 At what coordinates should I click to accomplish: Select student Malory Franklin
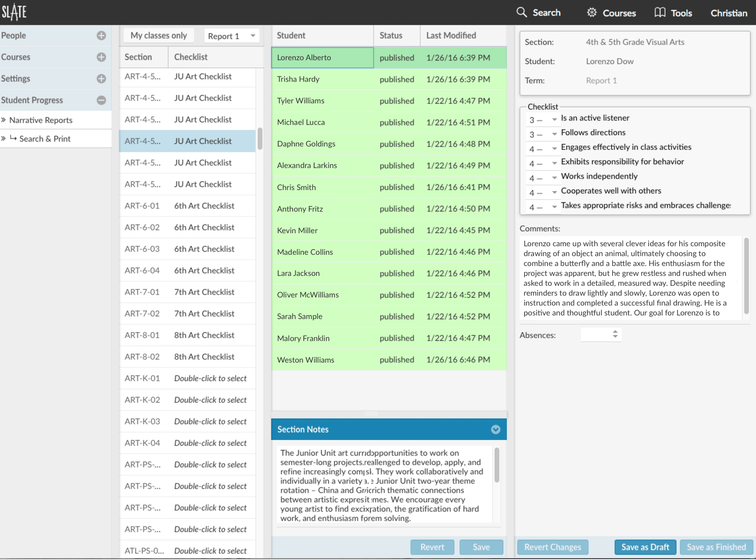pyautogui.click(x=389, y=338)
